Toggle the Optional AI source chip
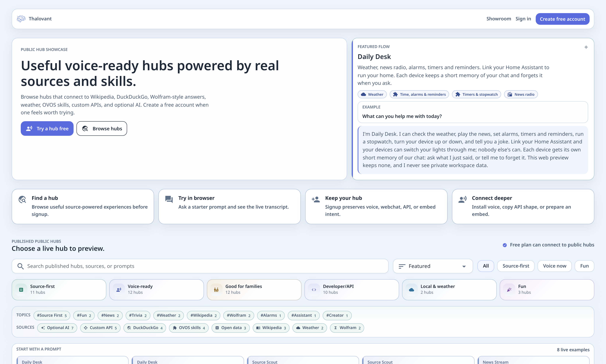The height and width of the screenshot is (364, 606). (x=57, y=328)
